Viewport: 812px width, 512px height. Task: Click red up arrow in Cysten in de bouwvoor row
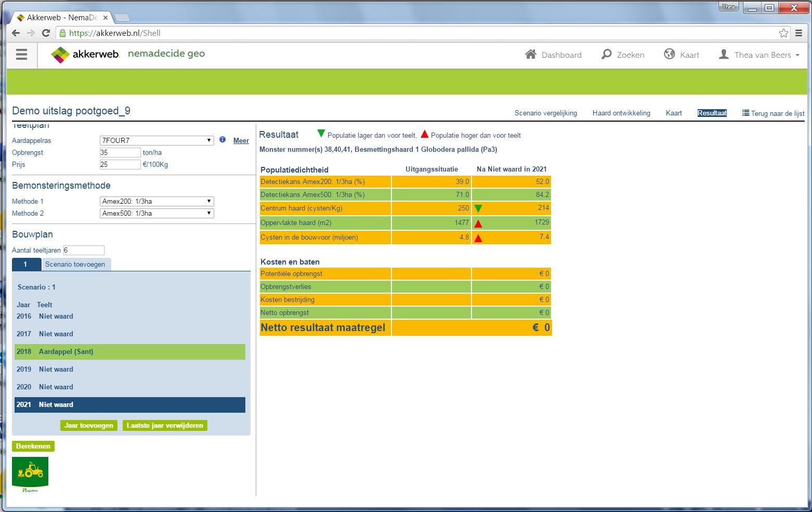coord(478,238)
